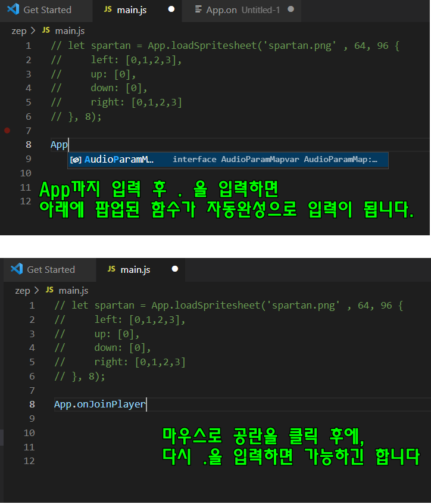Click main.js in top breadcrumb
431x504 pixels.
(70, 31)
